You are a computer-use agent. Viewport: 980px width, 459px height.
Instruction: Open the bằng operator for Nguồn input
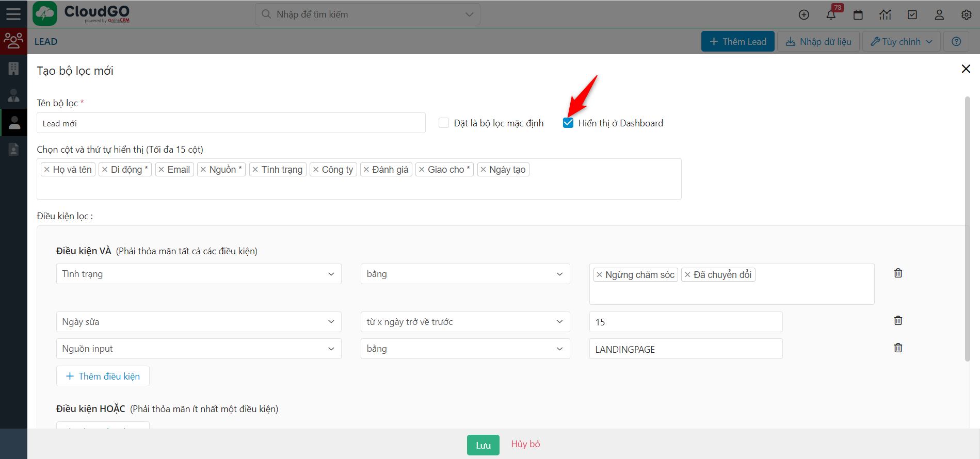click(x=465, y=349)
